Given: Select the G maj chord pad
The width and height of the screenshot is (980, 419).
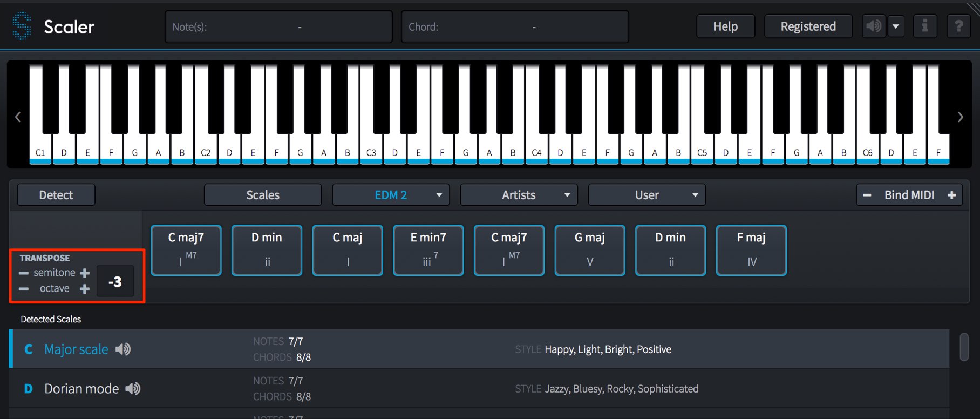Looking at the screenshot, I should click(x=590, y=251).
